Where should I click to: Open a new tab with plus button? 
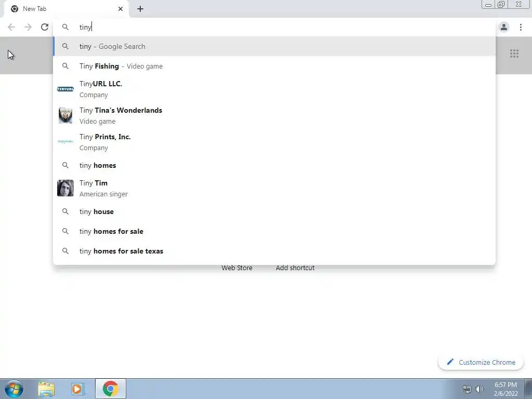coord(140,9)
